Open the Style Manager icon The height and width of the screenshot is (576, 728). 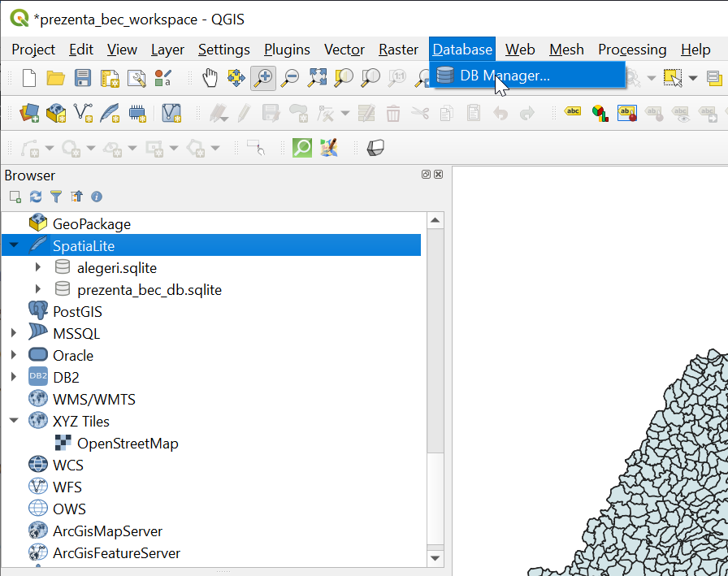pos(163,78)
